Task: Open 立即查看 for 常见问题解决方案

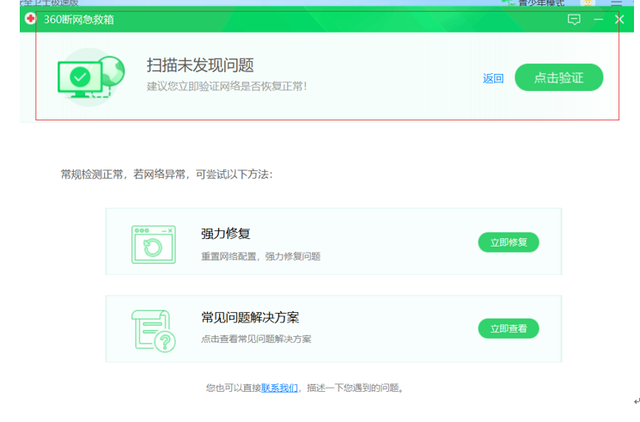Action: click(x=509, y=329)
